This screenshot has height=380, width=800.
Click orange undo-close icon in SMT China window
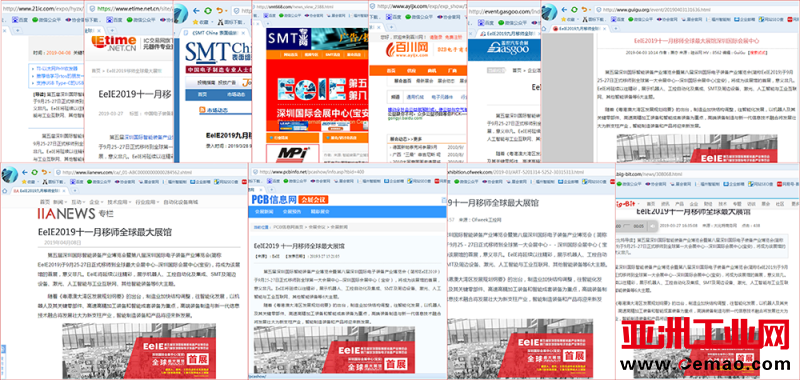[x=219, y=10]
